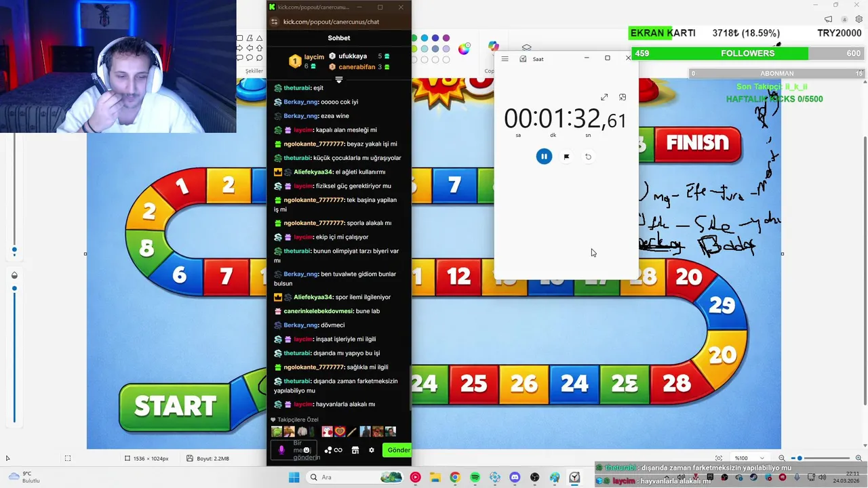The width and height of the screenshot is (868, 488).
Task: Send the chat message with Gönder
Action: (x=397, y=450)
